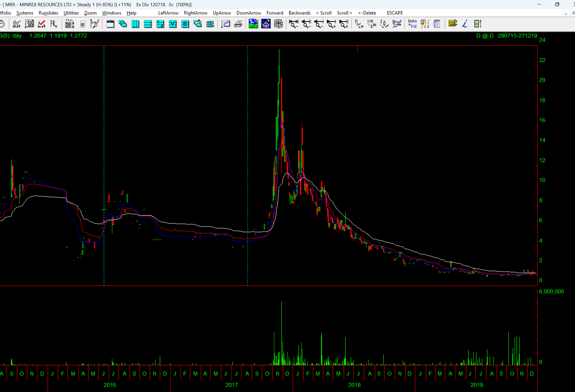
Task: Click the spider web icon
Action: coord(278,24)
